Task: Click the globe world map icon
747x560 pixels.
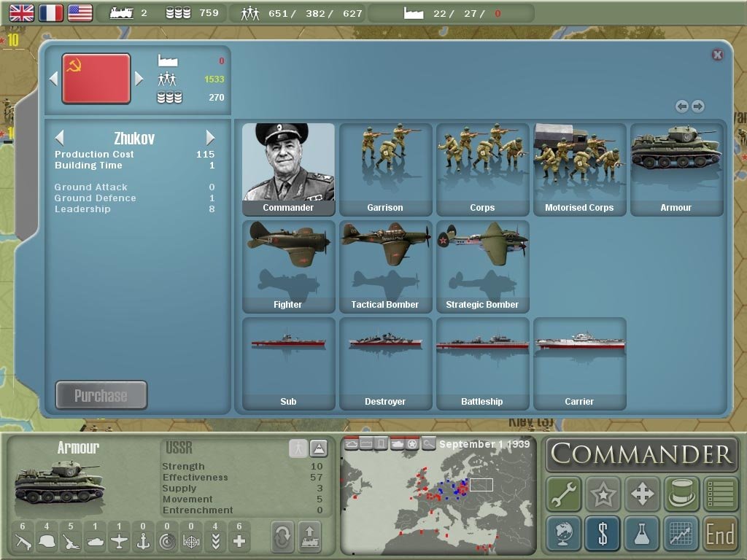Action: click(x=565, y=534)
